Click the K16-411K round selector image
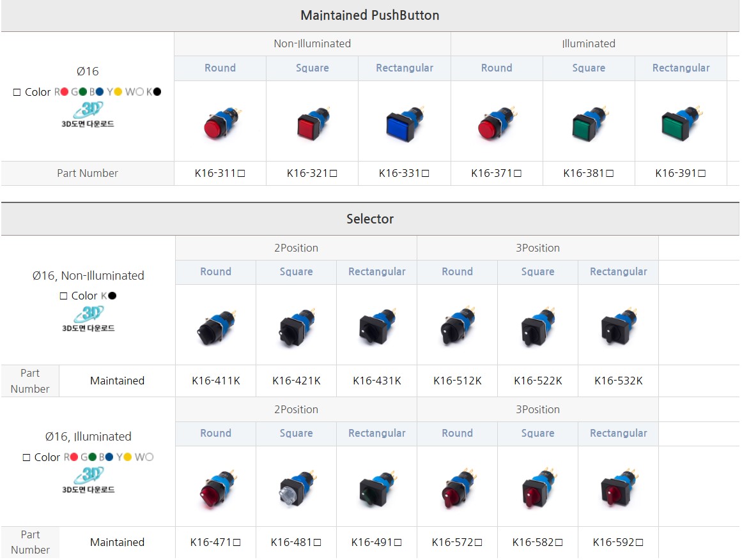742x560 pixels. pos(215,327)
